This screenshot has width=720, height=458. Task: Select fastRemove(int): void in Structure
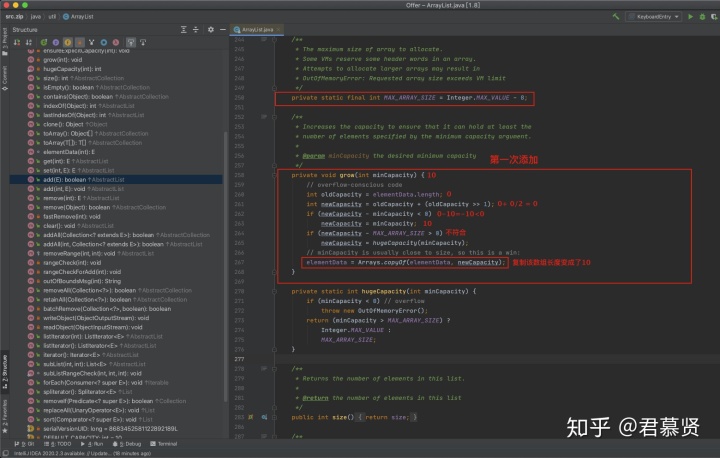tap(72, 216)
